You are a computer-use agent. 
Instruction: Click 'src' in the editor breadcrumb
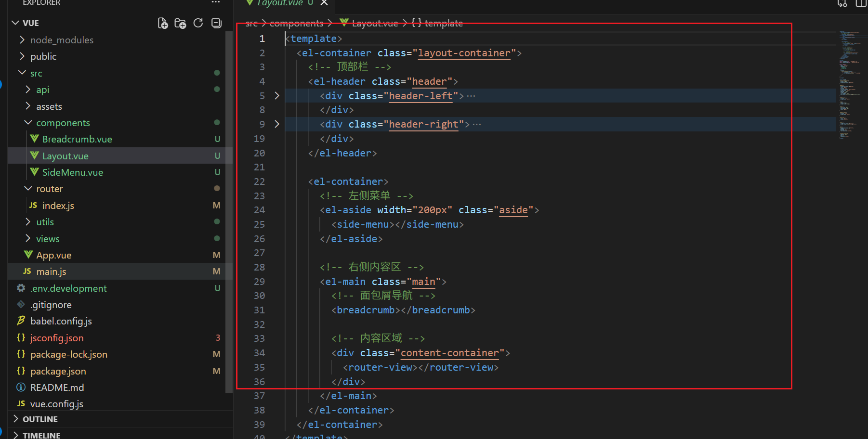point(251,23)
